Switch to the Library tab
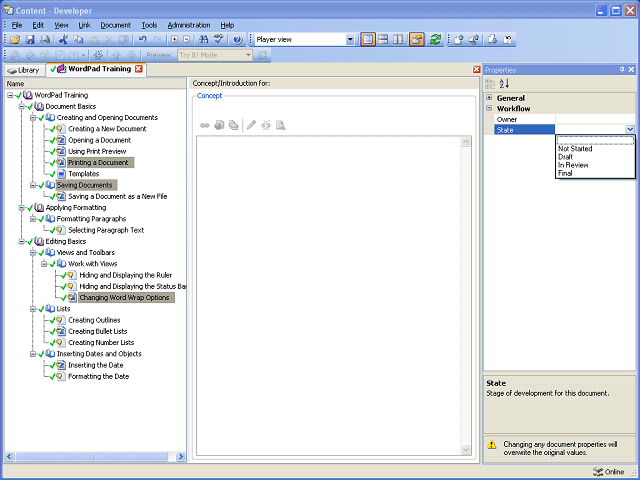 [x=24, y=70]
